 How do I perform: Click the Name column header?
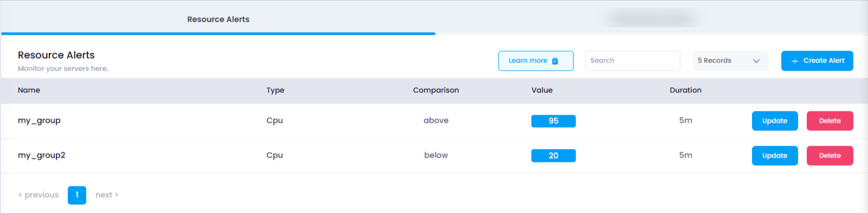29,90
